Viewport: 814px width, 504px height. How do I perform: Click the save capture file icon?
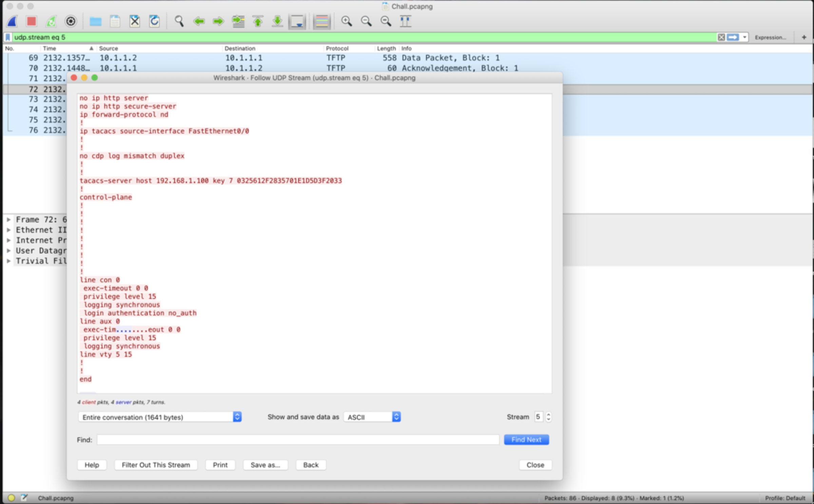115,21
